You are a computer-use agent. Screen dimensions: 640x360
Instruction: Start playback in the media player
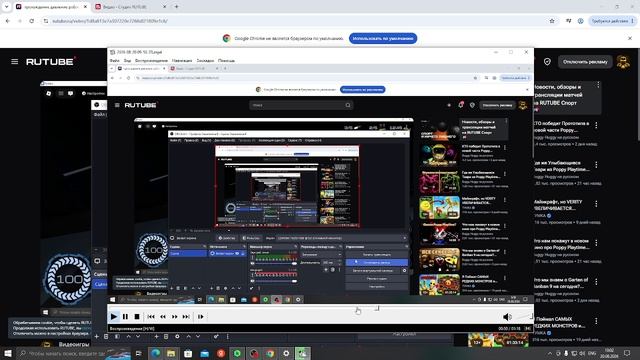coord(114,316)
